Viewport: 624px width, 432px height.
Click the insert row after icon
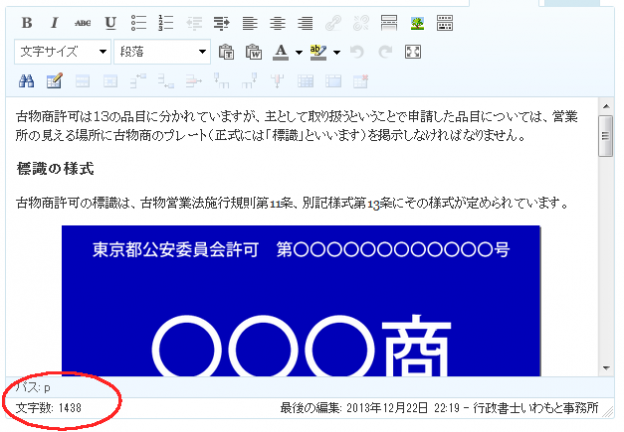click(166, 81)
